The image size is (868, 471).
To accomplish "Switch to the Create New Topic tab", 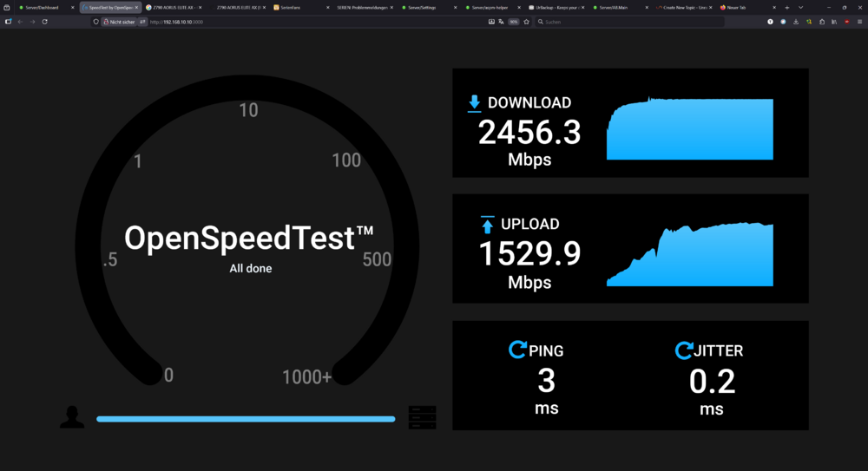I will [x=686, y=8].
